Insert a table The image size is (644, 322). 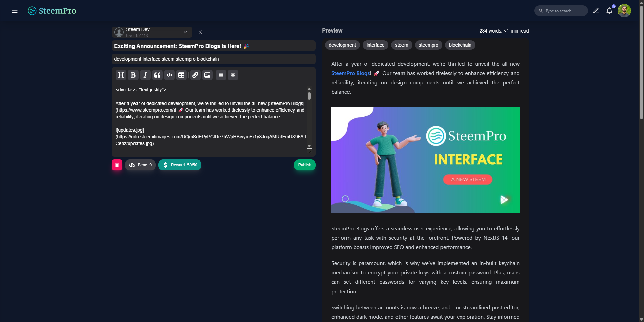181,75
